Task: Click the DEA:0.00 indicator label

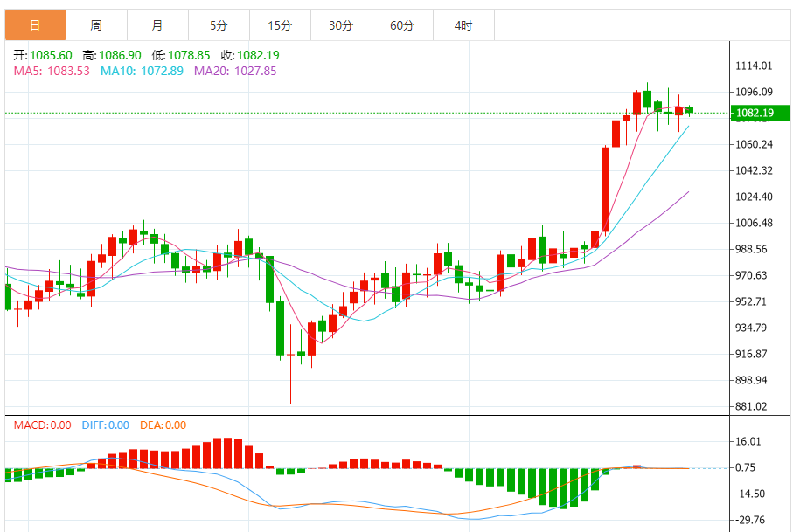Action: [x=163, y=425]
